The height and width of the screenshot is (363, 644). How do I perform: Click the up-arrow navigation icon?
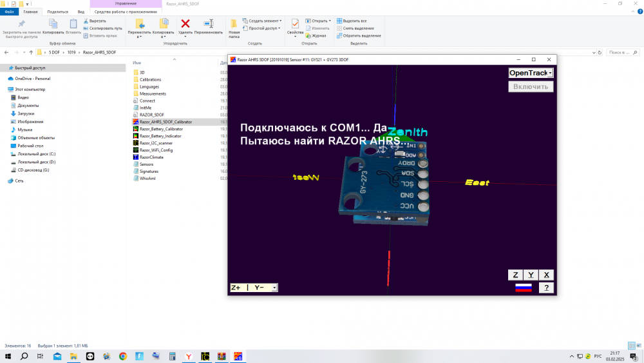click(31, 52)
